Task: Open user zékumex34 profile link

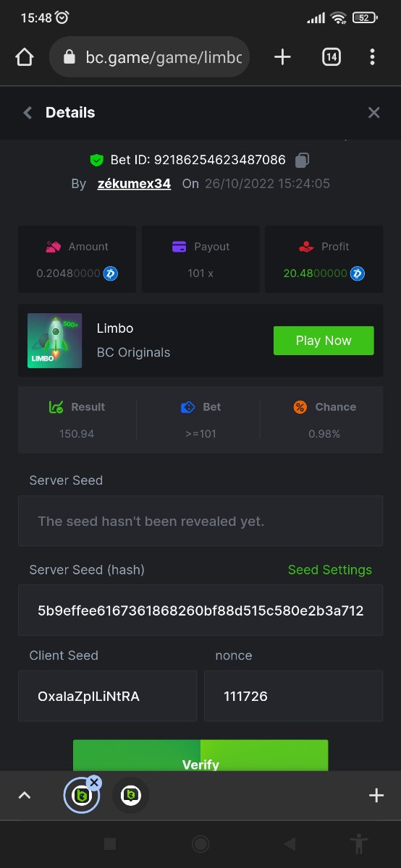Action: (134, 184)
